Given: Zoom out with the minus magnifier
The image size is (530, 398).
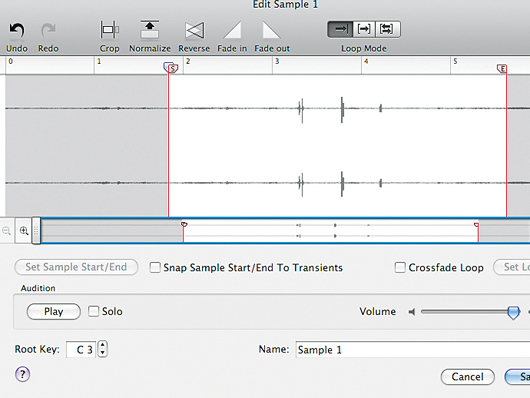Looking at the screenshot, I should pos(6,231).
